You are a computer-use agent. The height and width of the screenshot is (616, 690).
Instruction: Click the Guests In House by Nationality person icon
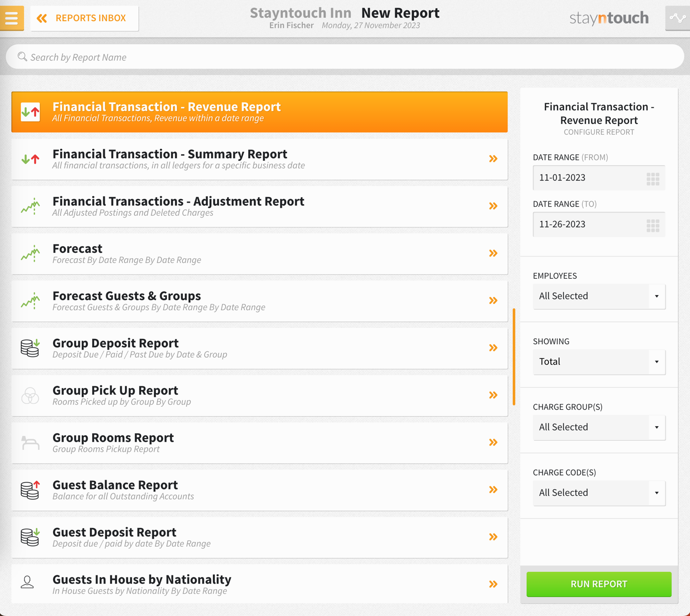pyautogui.click(x=27, y=583)
